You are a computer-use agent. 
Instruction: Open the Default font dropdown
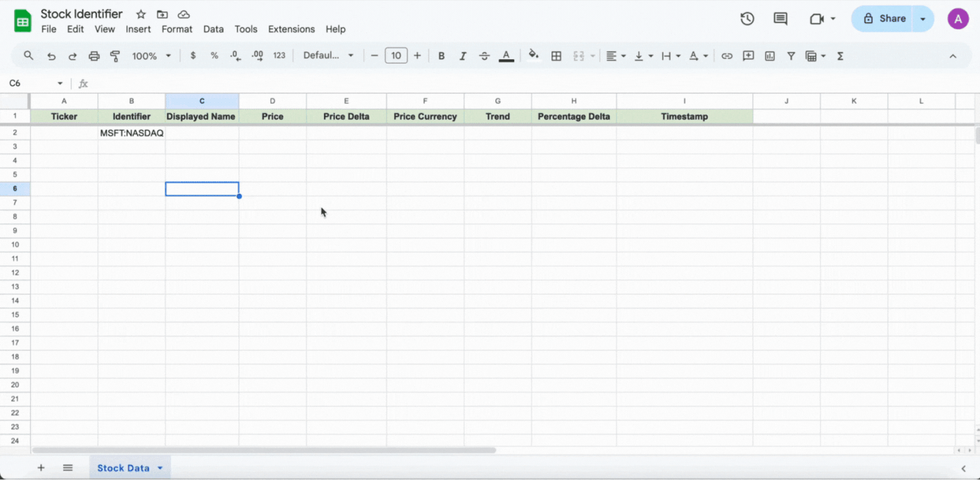[x=329, y=56]
